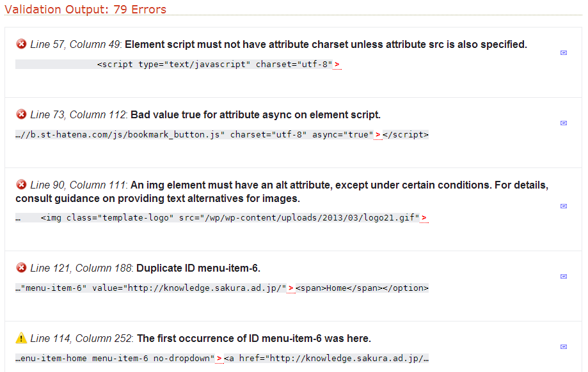Click the "Line 90, Column 111" location text
The image size is (588, 372).
(79, 185)
